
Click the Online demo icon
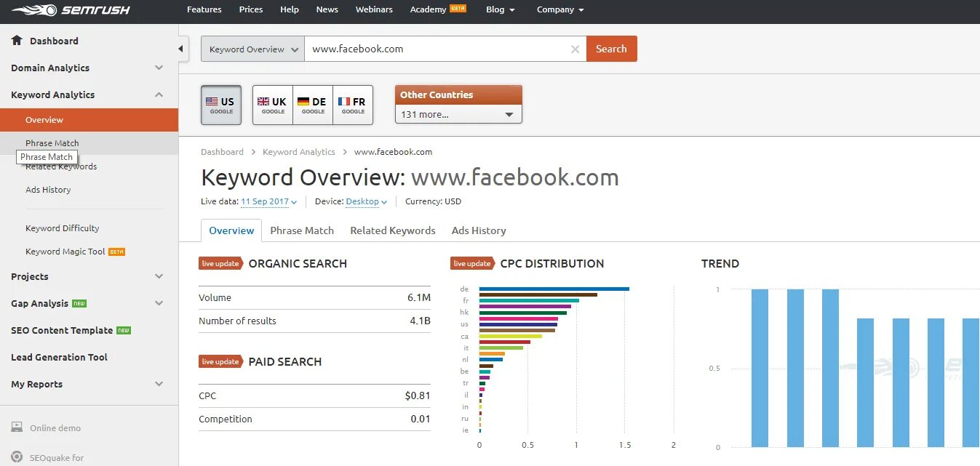[17, 427]
